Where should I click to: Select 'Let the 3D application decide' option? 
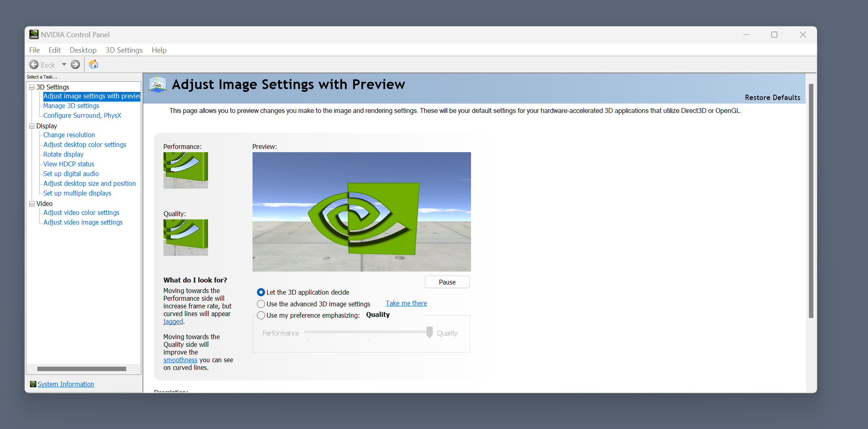point(261,292)
